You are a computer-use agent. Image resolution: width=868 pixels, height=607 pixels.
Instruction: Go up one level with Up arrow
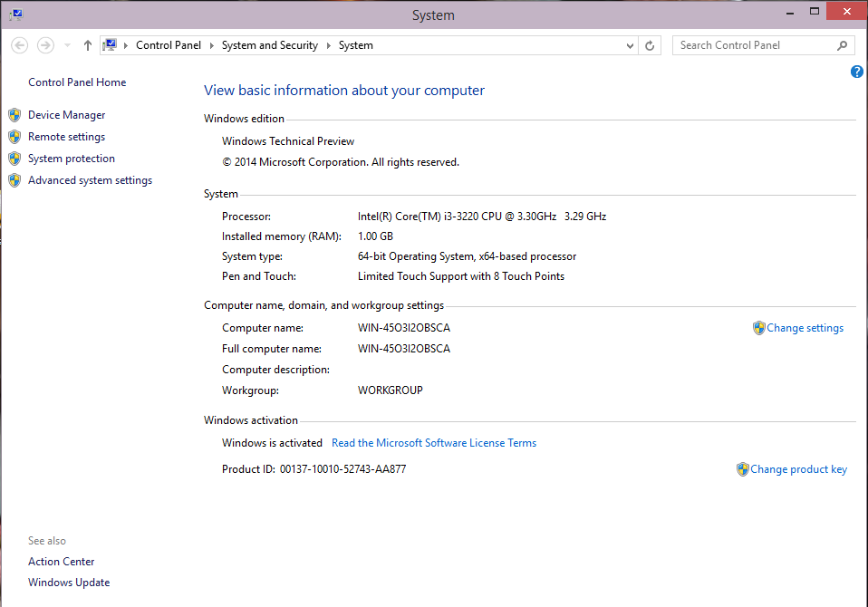click(88, 45)
